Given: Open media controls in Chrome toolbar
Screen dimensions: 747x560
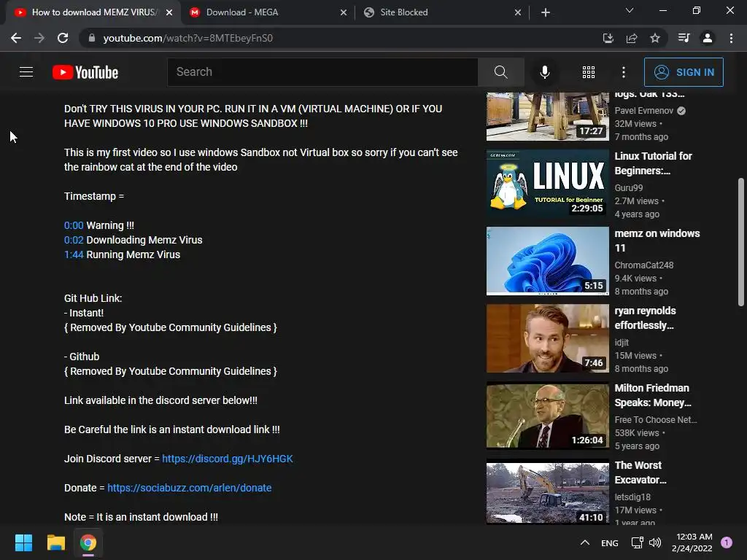Looking at the screenshot, I should 684,38.
